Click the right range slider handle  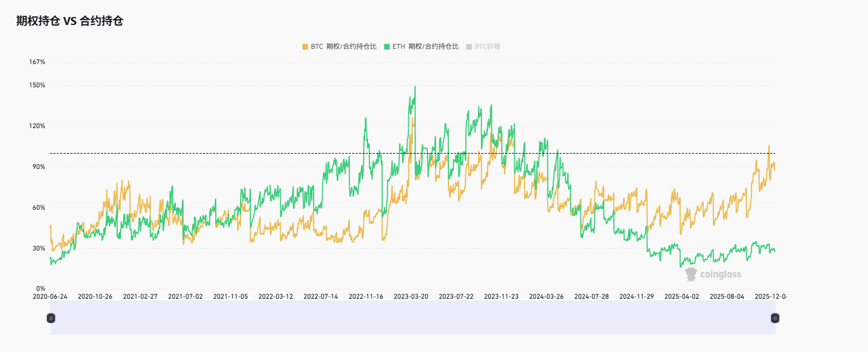[x=775, y=318]
